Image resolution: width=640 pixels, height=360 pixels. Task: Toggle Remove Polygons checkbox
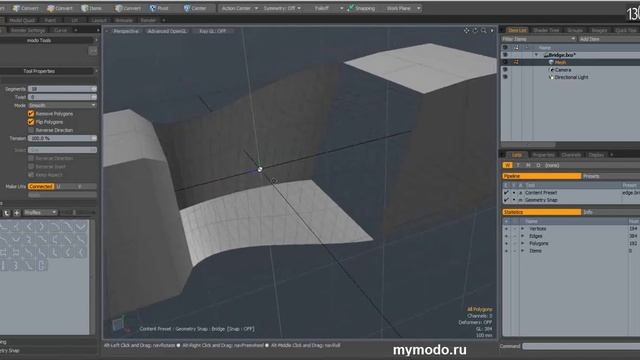point(31,113)
